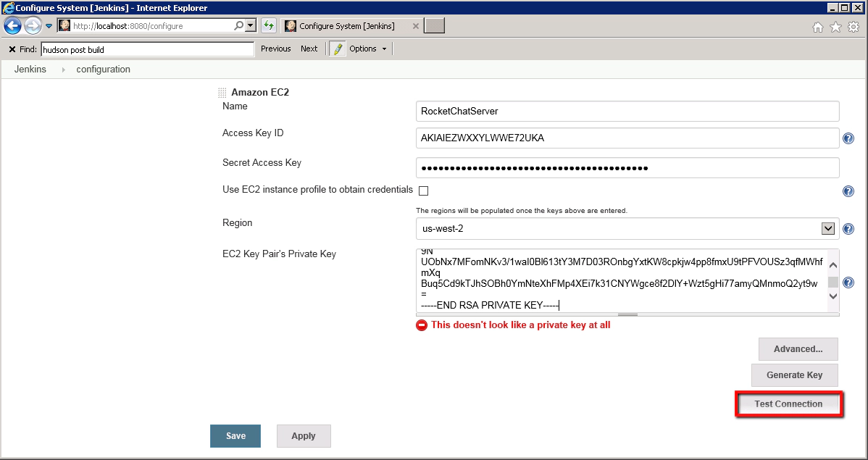Viewport: 868px width, 460px height.
Task: Open the Jenkins breadcrumb link
Action: point(30,69)
